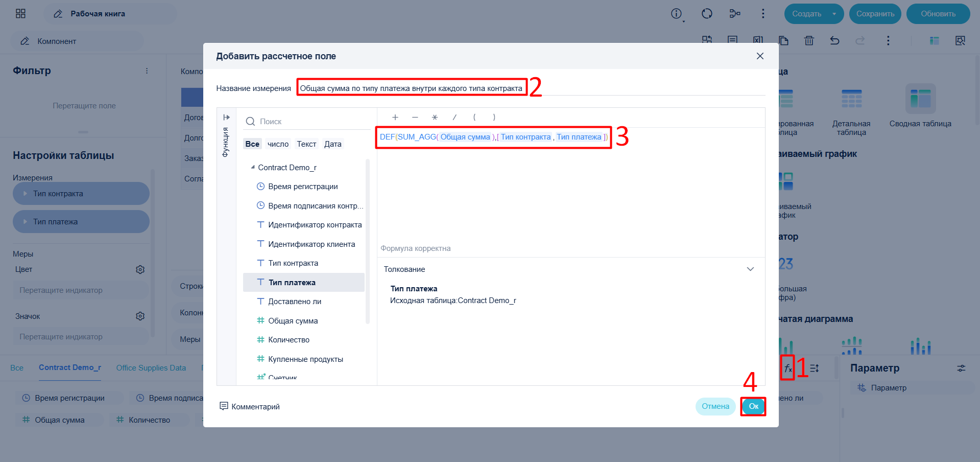
Task: Cancel dialog with Отмена button
Action: 715,406
